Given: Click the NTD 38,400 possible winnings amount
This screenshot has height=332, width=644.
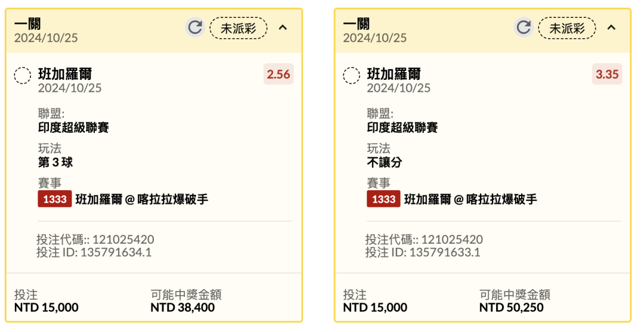Looking at the screenshot, I should point(182,308).
